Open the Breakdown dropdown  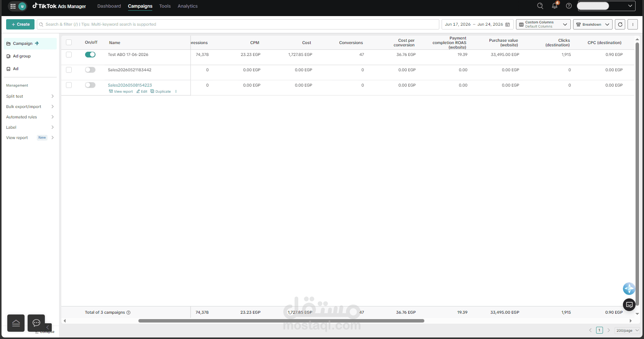pyautogui.click(x=593, y=24)
